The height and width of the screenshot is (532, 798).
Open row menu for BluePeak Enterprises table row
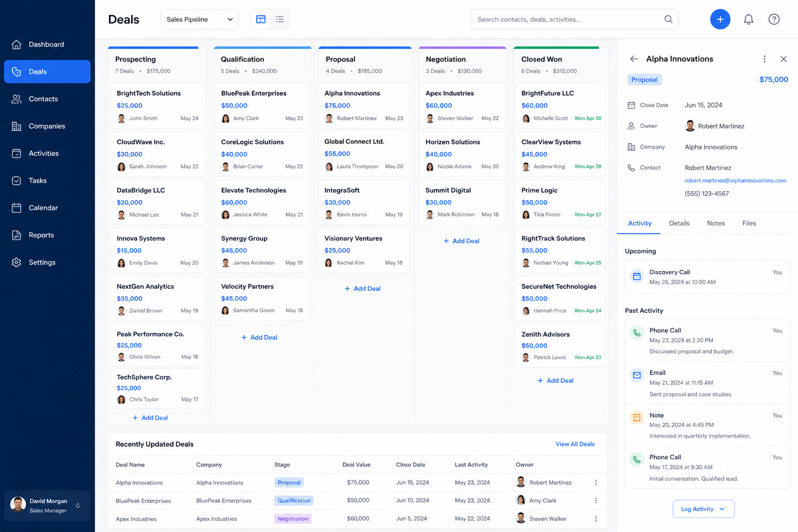tap(596, 501)
